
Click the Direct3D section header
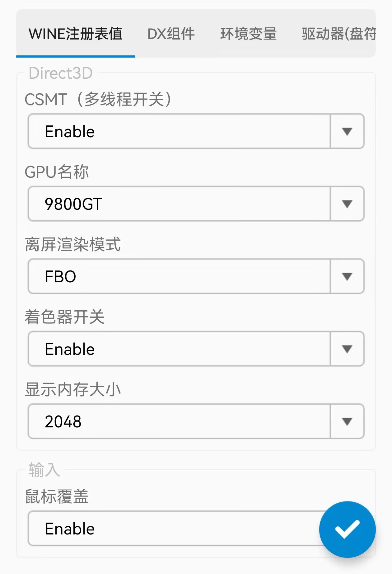click(61, 73)
